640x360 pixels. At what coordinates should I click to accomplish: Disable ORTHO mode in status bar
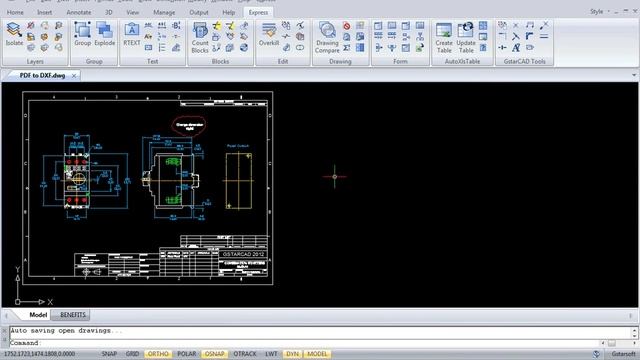158,354
